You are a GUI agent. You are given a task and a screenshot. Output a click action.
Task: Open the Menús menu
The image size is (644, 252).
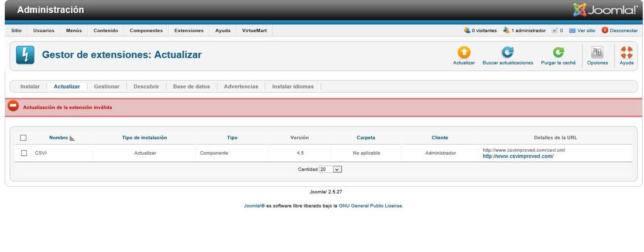(74, 30)
